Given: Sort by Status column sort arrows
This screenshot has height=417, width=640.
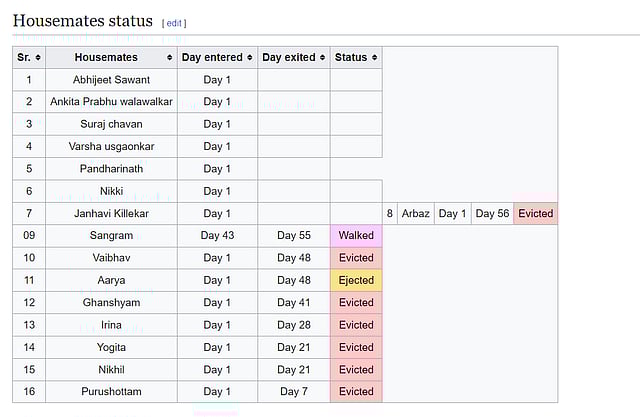Looking at the screenshot, I should (x=374, y=58).
